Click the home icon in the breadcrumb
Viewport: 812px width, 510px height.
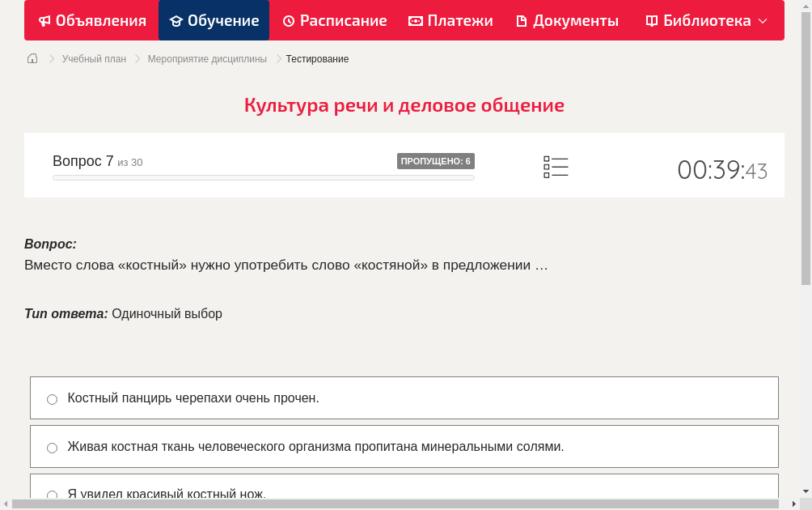tap(32, 58)
